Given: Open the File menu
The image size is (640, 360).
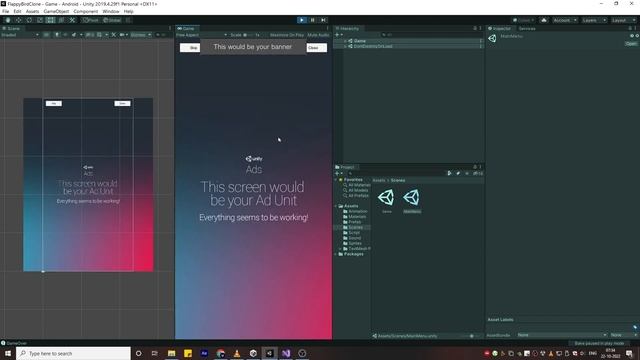Looking at the screenshot, I should point(6,11).
